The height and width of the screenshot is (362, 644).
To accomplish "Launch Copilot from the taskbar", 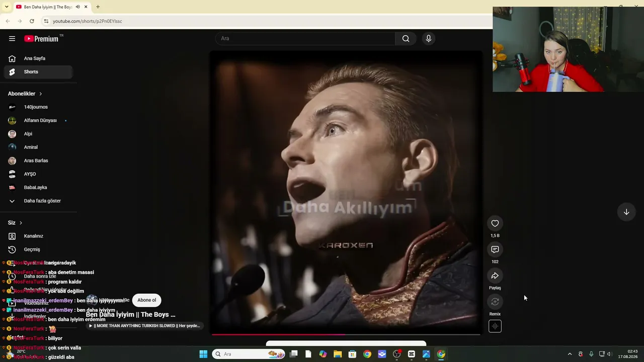I will pos(323,354).
